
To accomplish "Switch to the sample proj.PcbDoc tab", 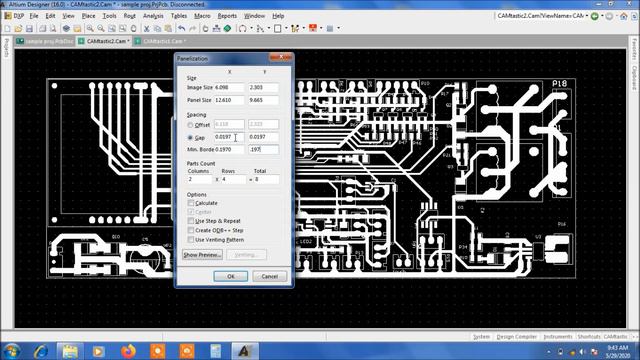I will click(45, 41).
